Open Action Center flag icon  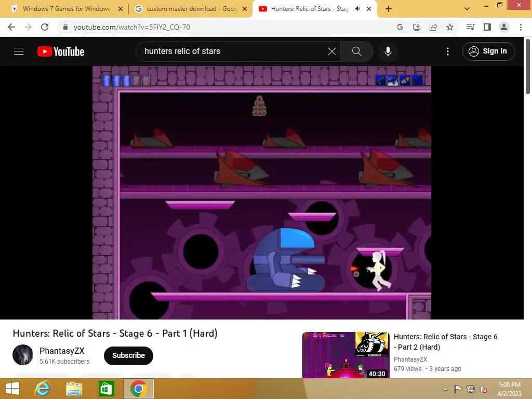(x=458, y=389)
